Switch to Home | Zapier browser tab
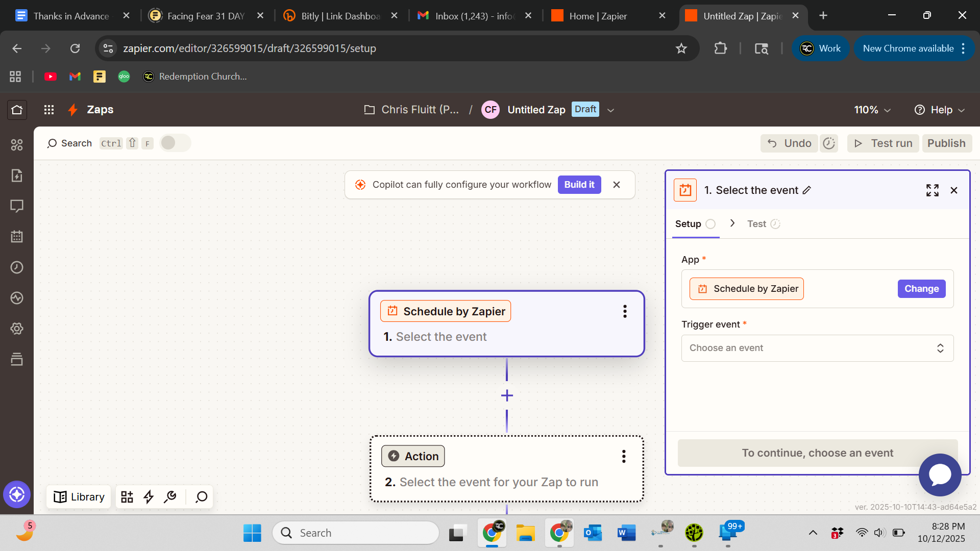The image size is (980, 551). (598, 16)
